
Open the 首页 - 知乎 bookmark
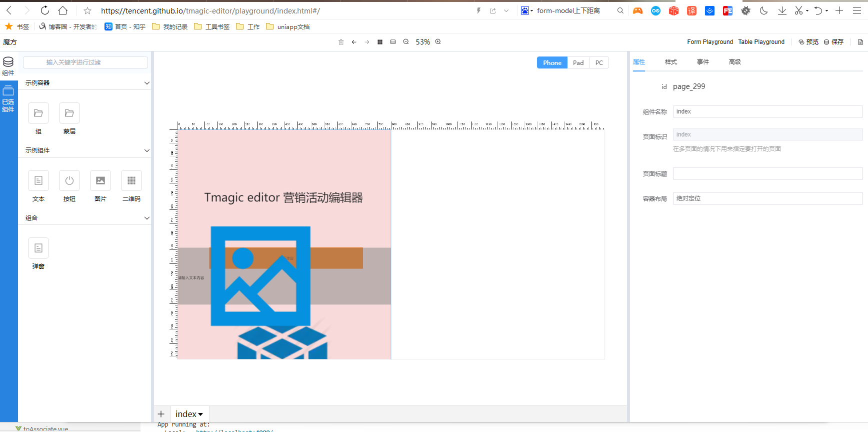tap(125, 26)
